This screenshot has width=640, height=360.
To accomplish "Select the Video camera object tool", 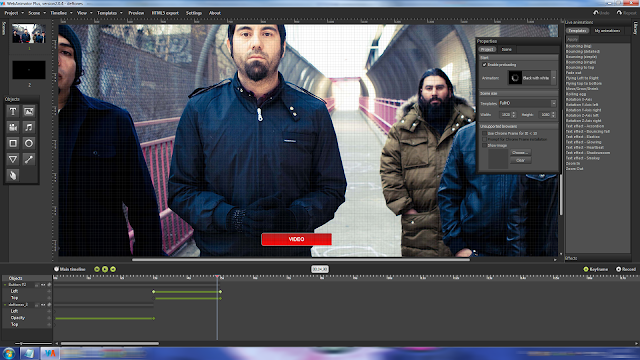I will tap(13, 127).
